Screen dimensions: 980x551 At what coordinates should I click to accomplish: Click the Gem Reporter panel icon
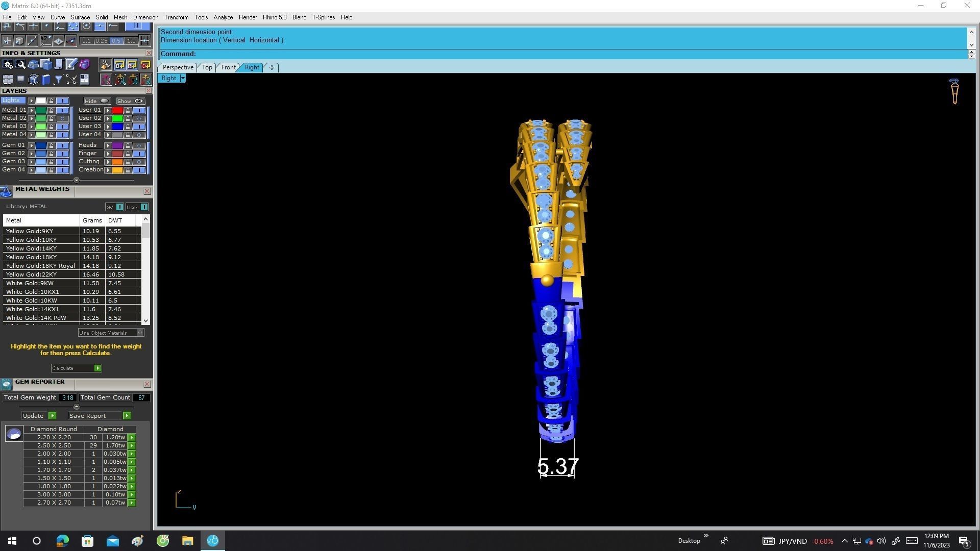[6, 385]
